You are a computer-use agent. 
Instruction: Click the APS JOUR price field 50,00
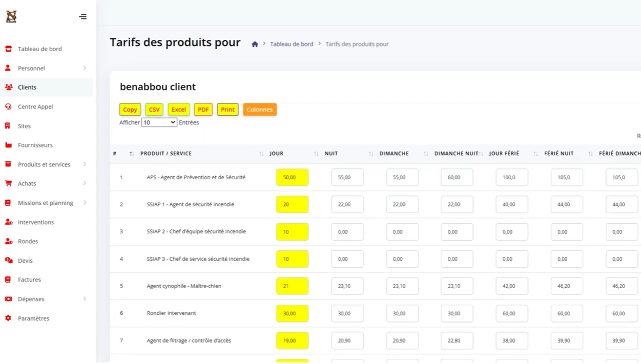(292, 177)
